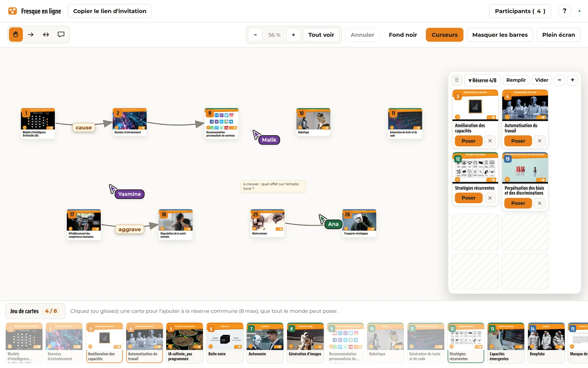This screenshot has height=368, width=588.
Task: Click the zoom out minus button
Action: pos(255,35)
